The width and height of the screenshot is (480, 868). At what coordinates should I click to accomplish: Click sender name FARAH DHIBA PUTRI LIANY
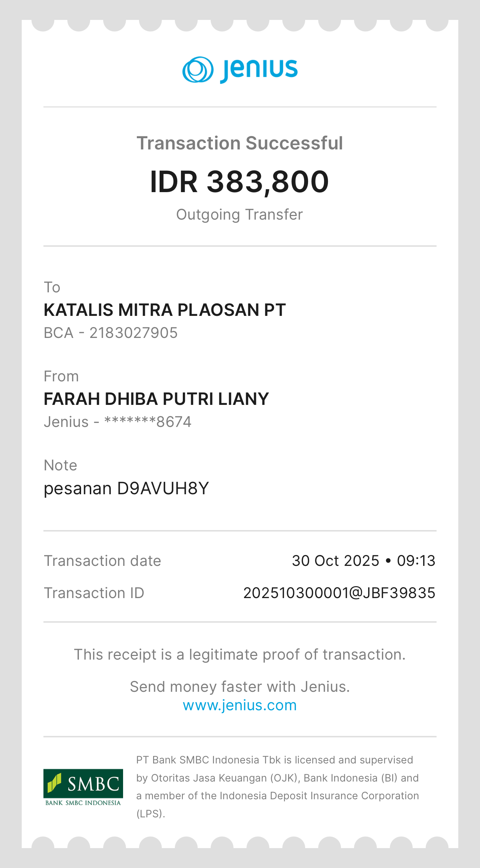(x=156, y=399)
